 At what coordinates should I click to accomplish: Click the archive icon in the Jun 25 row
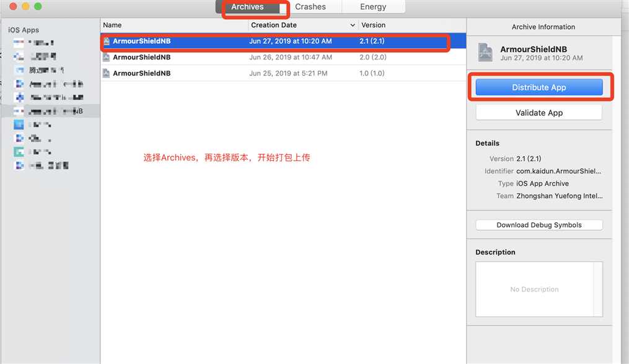click(x=107, y=73)
